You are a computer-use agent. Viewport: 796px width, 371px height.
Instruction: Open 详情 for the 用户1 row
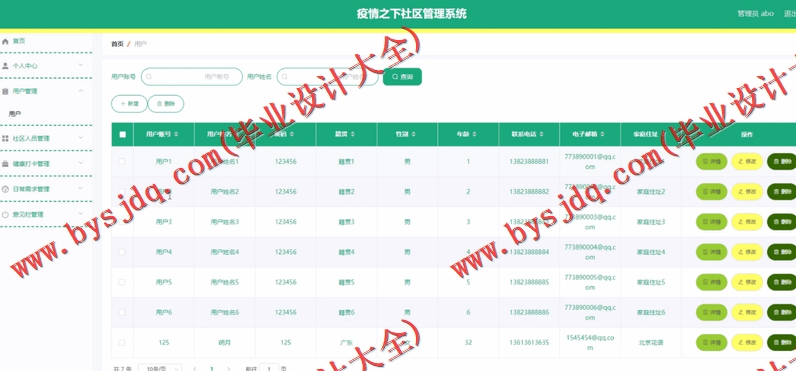(x=711, y=162)
